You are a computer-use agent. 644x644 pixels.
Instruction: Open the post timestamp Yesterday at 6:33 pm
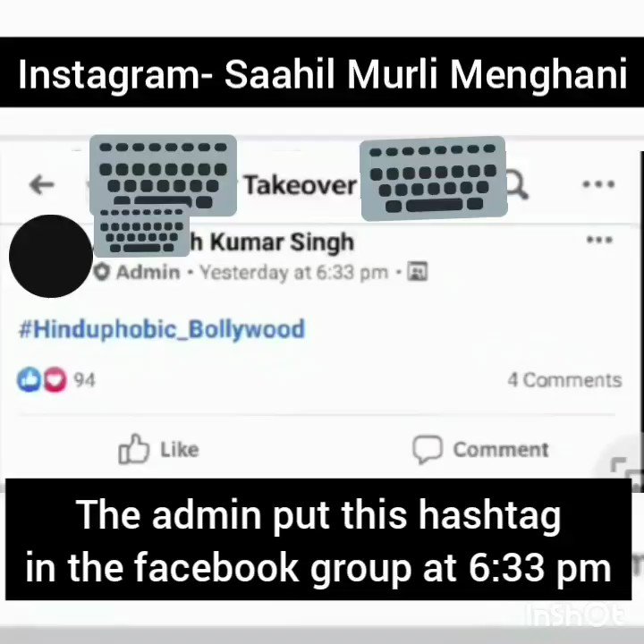pyautogui.click(x=293, y=272)
